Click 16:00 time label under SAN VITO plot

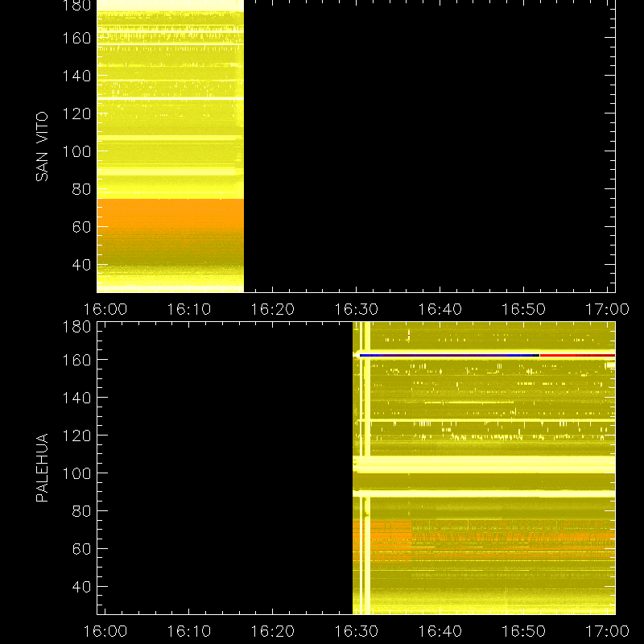click(x=105, y=309)
